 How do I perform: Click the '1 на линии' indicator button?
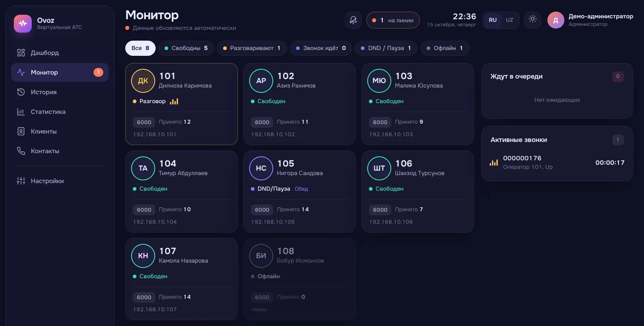[393, 20]
